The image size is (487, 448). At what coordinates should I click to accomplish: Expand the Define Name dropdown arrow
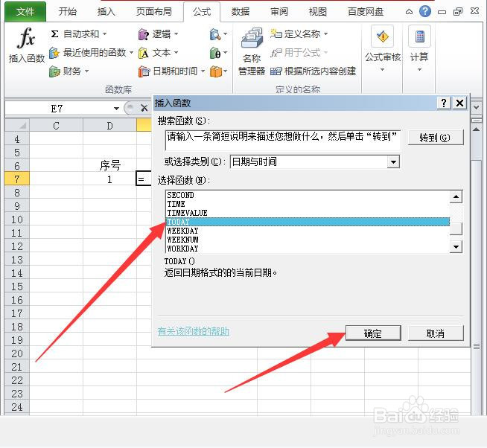[325, 33]
